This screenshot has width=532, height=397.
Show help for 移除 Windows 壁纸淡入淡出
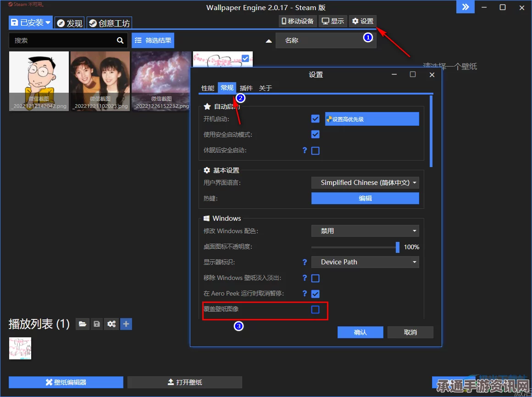(x=305, y=278)
